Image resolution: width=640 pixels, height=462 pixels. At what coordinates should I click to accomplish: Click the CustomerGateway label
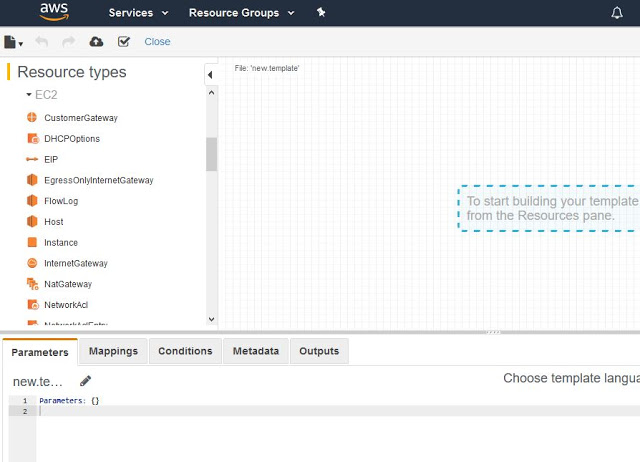[x=81, y=118]
